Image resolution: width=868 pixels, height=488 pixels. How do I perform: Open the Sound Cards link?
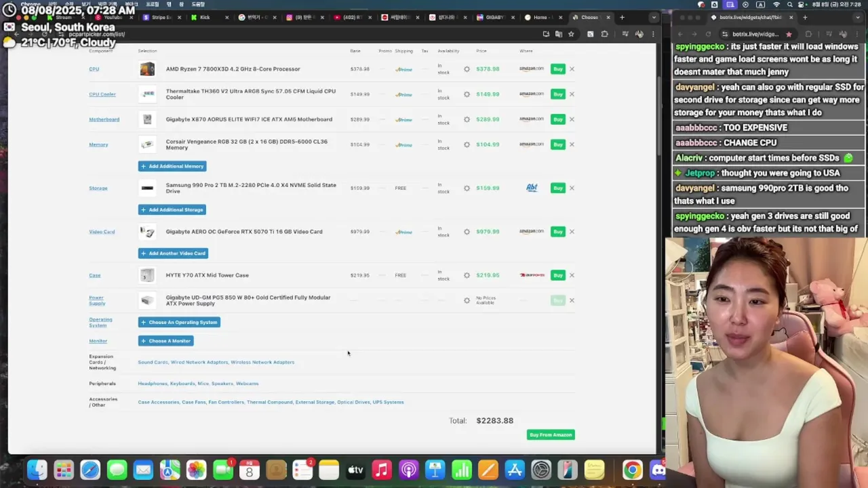pyautogui.click(x=153, y=362)
